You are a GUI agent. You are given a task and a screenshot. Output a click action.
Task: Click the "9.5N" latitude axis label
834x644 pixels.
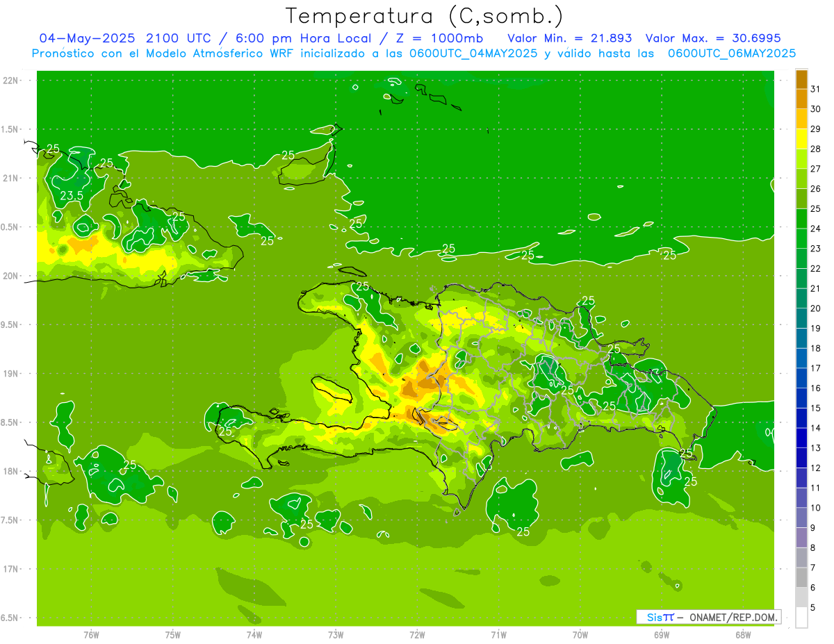[x=10, y=325]
